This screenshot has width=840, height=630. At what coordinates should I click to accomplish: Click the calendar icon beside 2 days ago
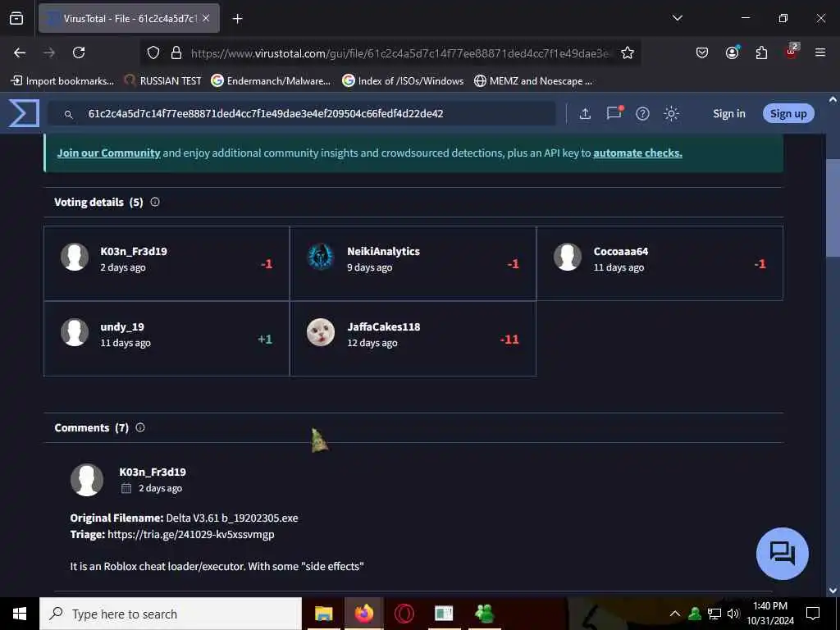[x=126, y=488]
